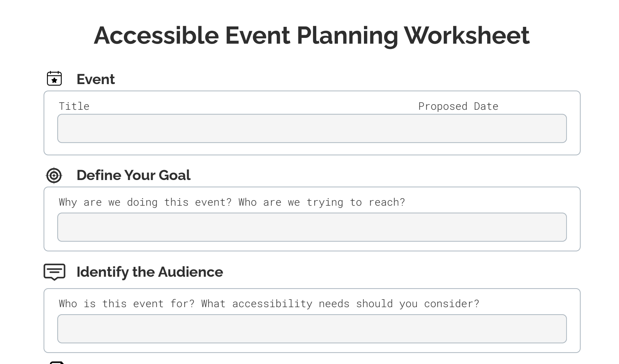Viewport: 619px width, 364px height.
Task: Click the Define Your Goal heading
Action: [133, 175]
